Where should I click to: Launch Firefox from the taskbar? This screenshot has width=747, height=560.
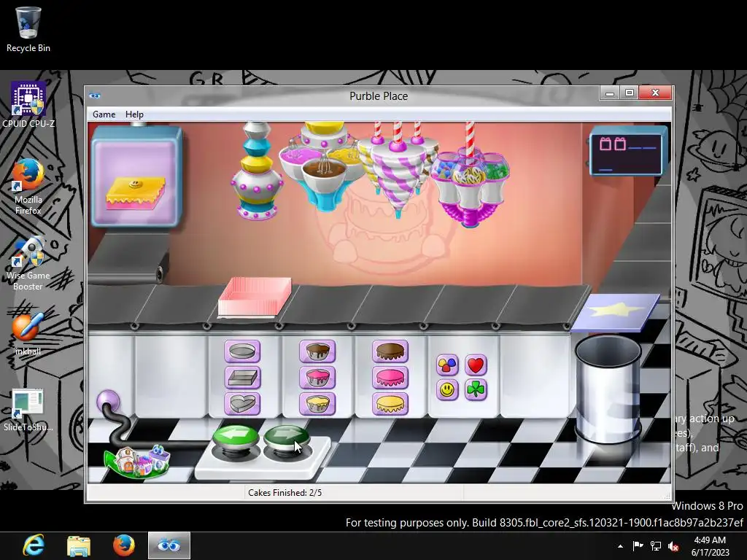coord(123,545)
